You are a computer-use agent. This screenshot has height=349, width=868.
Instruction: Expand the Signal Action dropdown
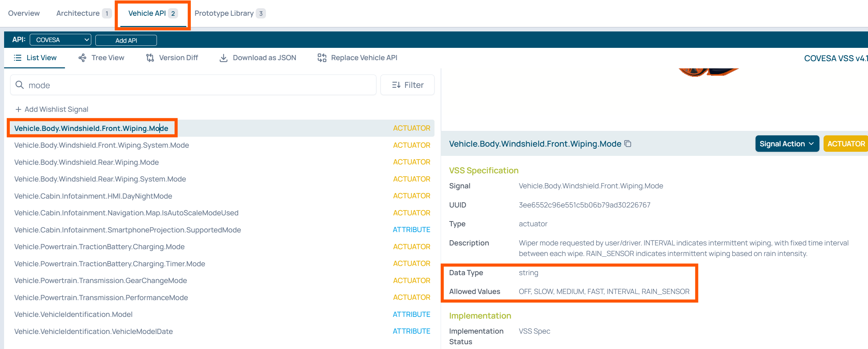(x=787, y=144)
